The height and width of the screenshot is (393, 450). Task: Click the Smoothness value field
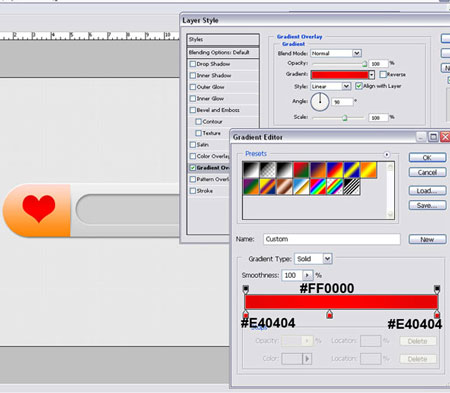click(292, 275)
